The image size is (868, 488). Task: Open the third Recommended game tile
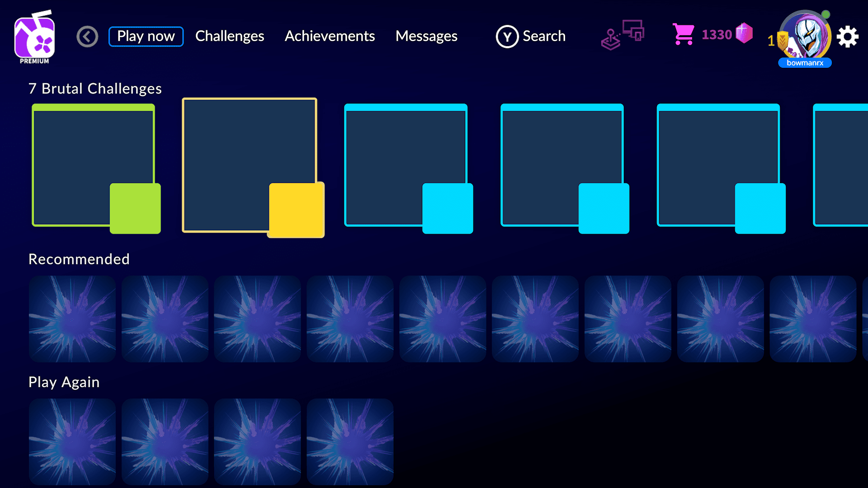(x=258, y=319)
